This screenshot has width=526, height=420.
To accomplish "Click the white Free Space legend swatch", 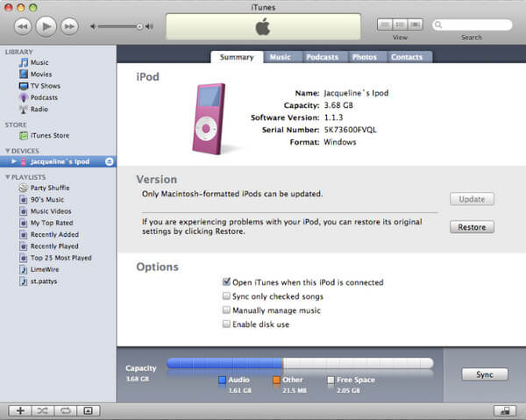I will [331, 380].
